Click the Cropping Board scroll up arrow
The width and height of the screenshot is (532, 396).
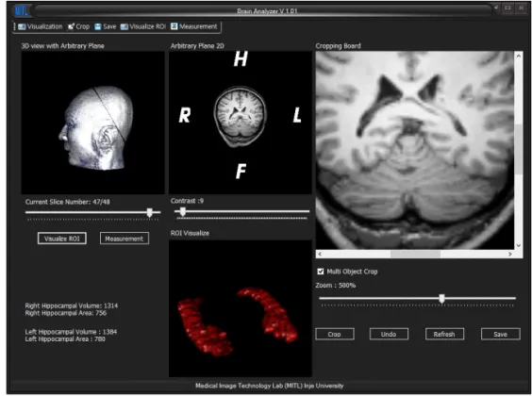click(519, 57)
